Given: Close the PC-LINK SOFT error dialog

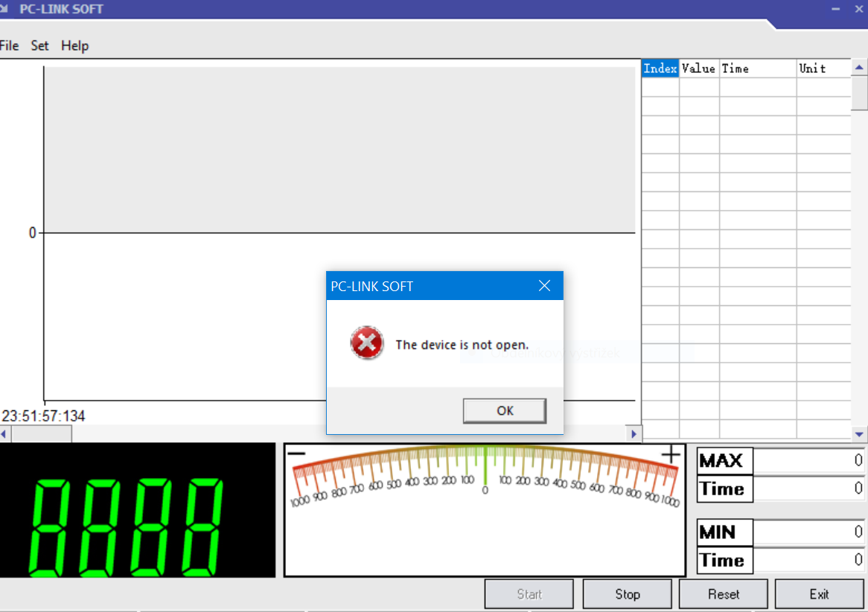Looking at the screenshot, I should click(x=544, y=286).
